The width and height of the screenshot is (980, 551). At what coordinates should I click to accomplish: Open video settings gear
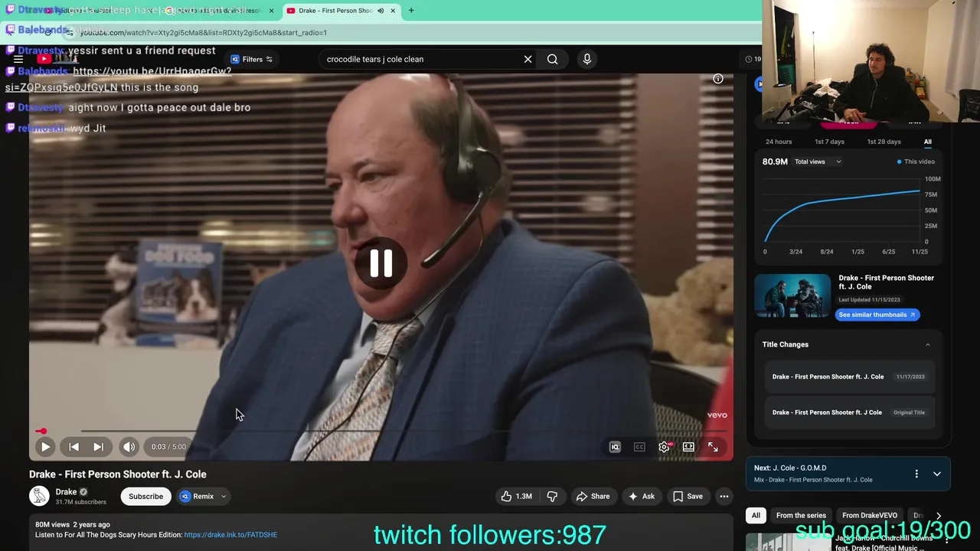pyautogui.click(x=664, y=447)
